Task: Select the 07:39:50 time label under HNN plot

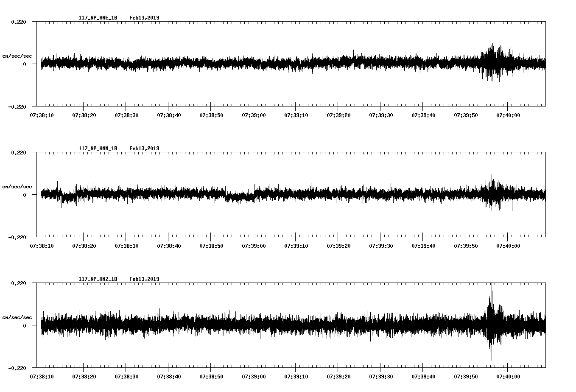Action: click(466, 246)
